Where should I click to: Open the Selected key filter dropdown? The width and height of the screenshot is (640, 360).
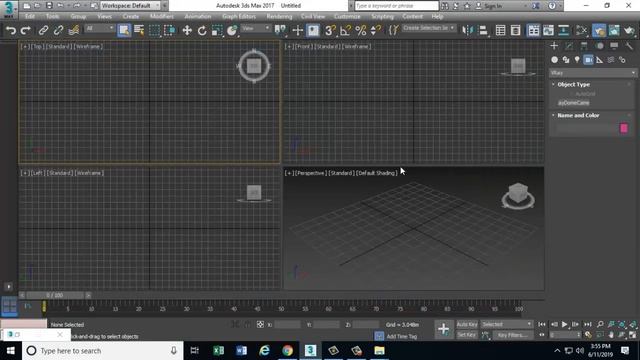pos(507,324)
